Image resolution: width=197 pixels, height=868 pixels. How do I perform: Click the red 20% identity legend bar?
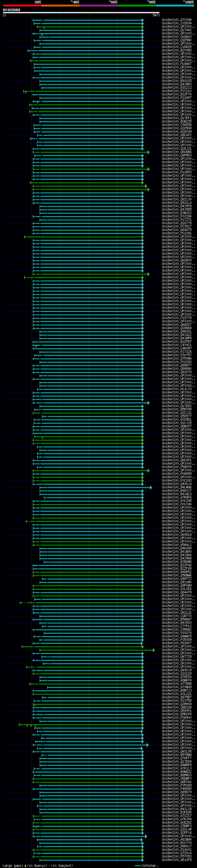[x=22, y=6]
